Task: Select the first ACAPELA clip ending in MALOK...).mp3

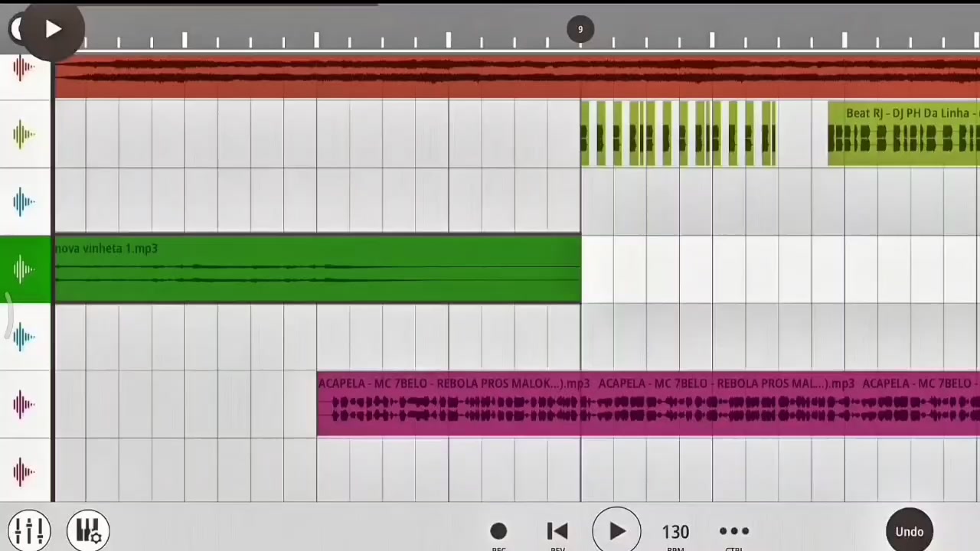Action: pyautogui.click(x=454, y=404)
